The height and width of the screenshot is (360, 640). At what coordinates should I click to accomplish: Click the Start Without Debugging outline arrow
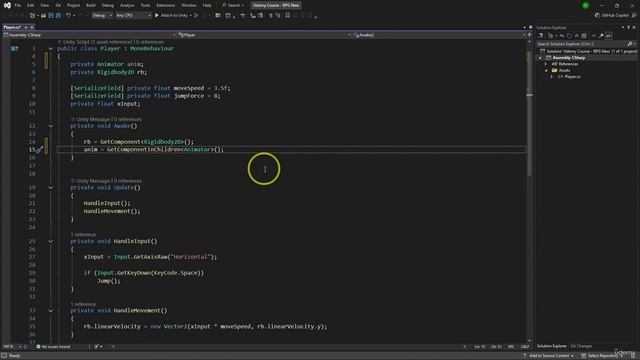point(196,16)
